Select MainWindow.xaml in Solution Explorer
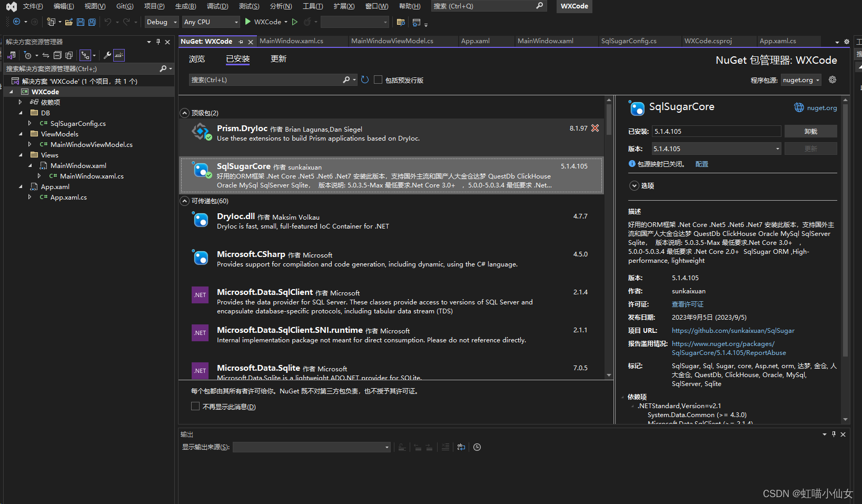Screen dimensions: 862x504 click(78, 165)
